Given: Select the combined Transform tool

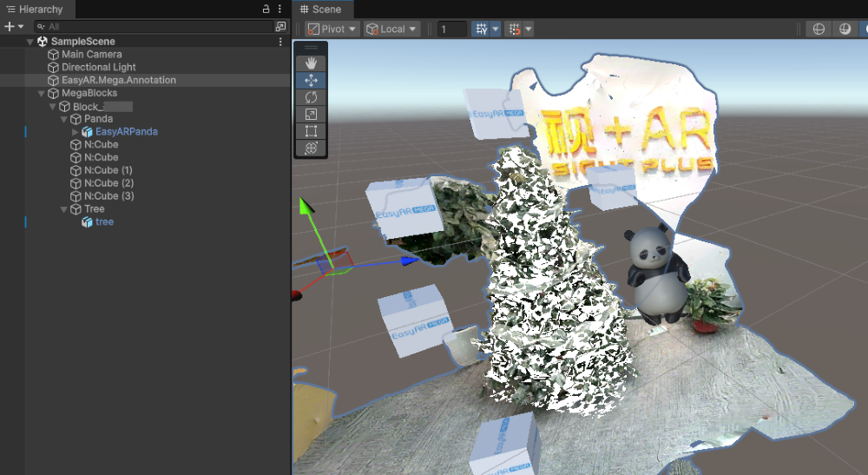Looking at the screenshot, I should (311, 148).
